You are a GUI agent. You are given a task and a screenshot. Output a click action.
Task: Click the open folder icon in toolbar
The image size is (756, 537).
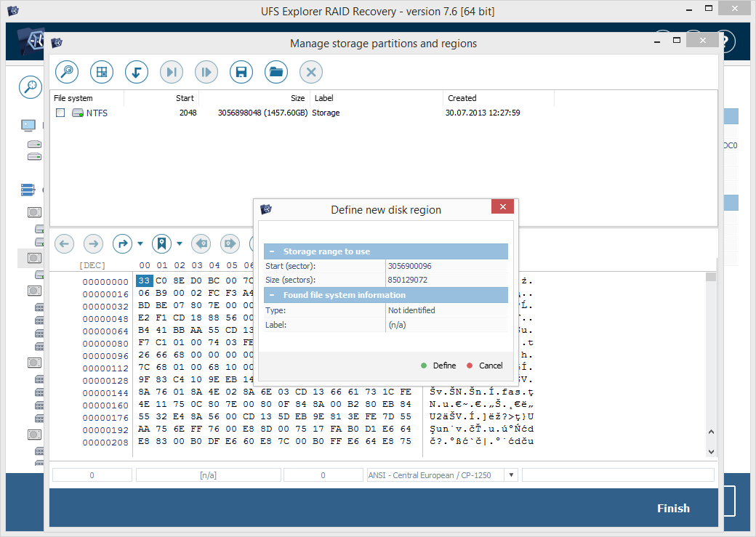pos(276,72)
